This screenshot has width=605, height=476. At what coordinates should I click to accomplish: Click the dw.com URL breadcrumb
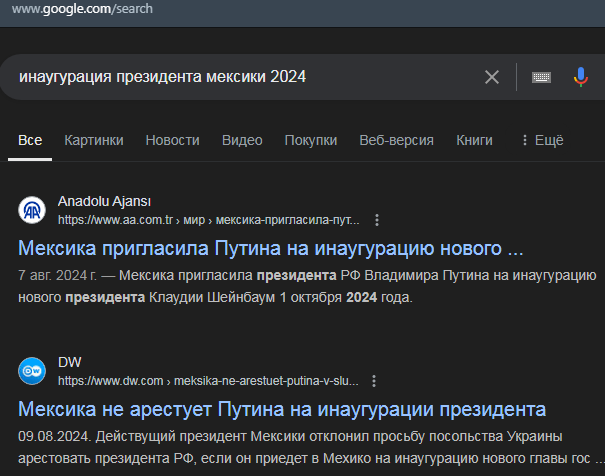click(208, 381)
